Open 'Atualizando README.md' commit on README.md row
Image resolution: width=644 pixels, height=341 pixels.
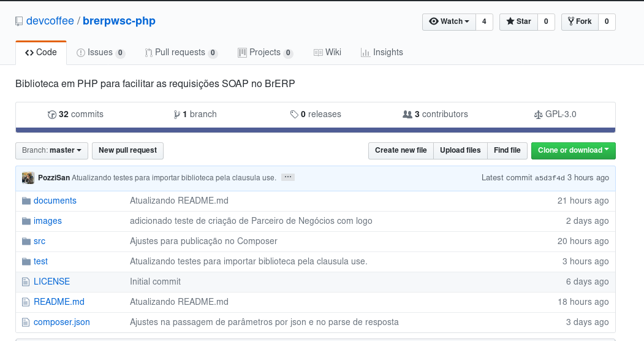pos(179,302)
